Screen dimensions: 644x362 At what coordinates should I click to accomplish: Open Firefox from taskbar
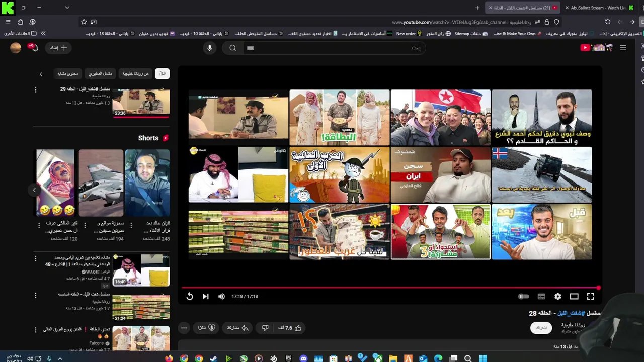click(169, 358)
